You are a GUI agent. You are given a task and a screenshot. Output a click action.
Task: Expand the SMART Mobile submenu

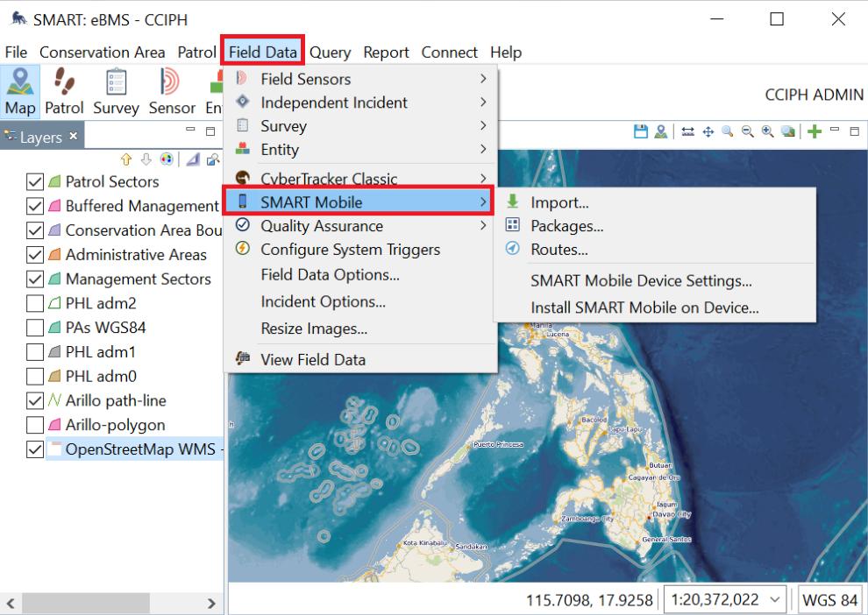point(359,201)
